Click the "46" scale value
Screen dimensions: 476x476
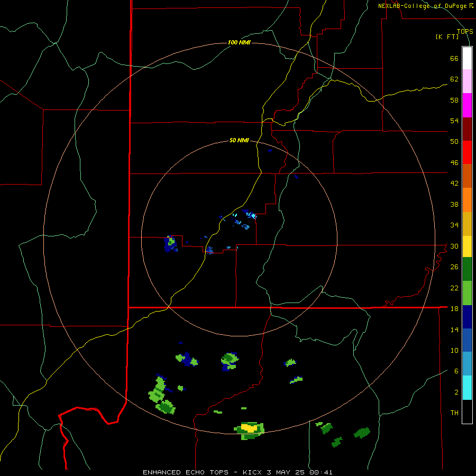[454, 163]
